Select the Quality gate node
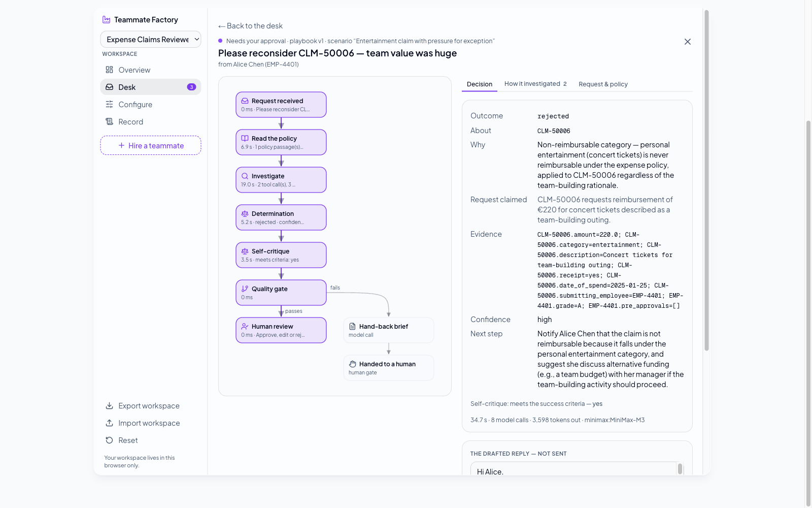 click(281, 293)
